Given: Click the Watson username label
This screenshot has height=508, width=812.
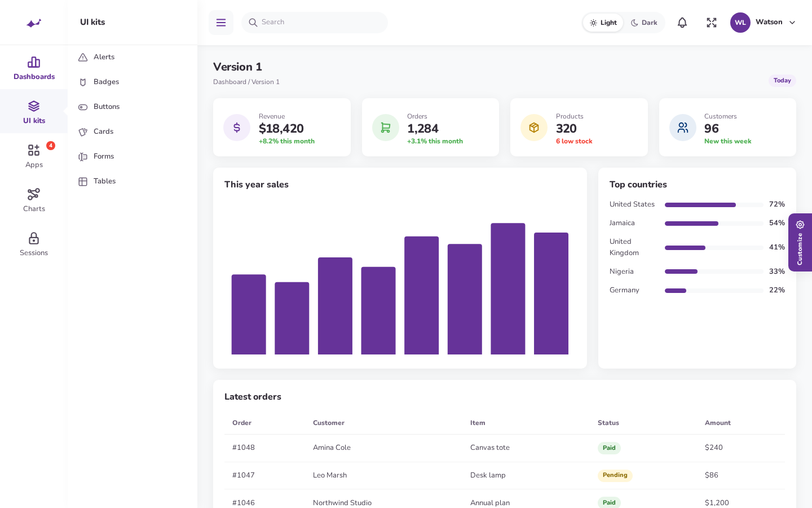Looking at the screenshot, I should pos(769,22).
